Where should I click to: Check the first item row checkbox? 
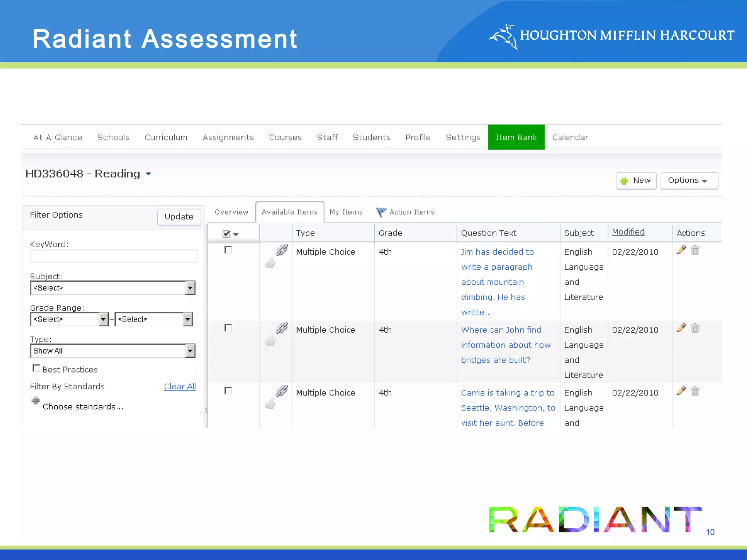tap(228, 250)
